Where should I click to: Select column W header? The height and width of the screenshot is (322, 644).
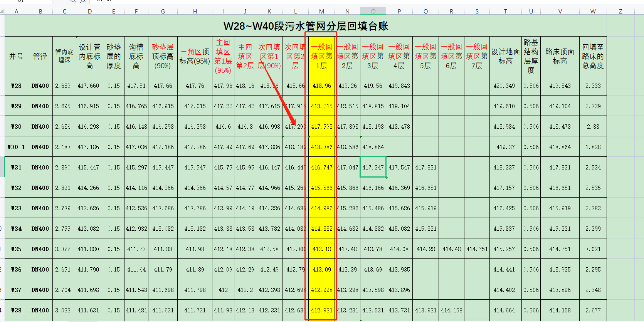pos(593,12)
